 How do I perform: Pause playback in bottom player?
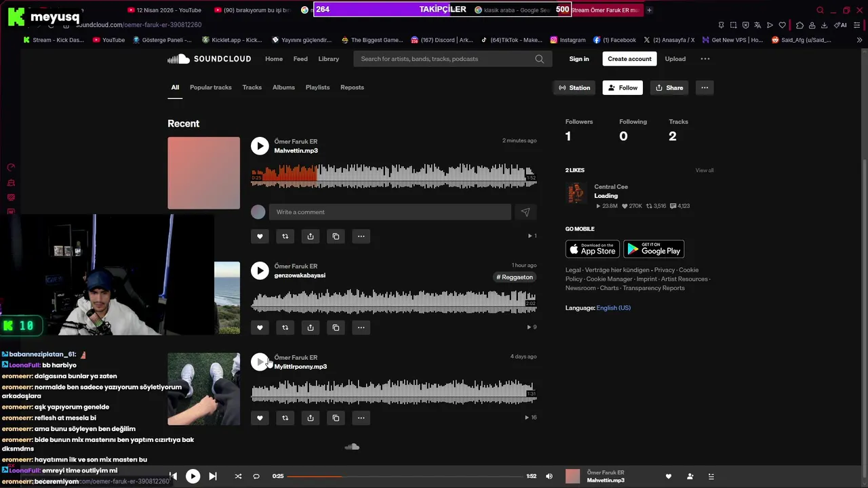tap(193, 476)
